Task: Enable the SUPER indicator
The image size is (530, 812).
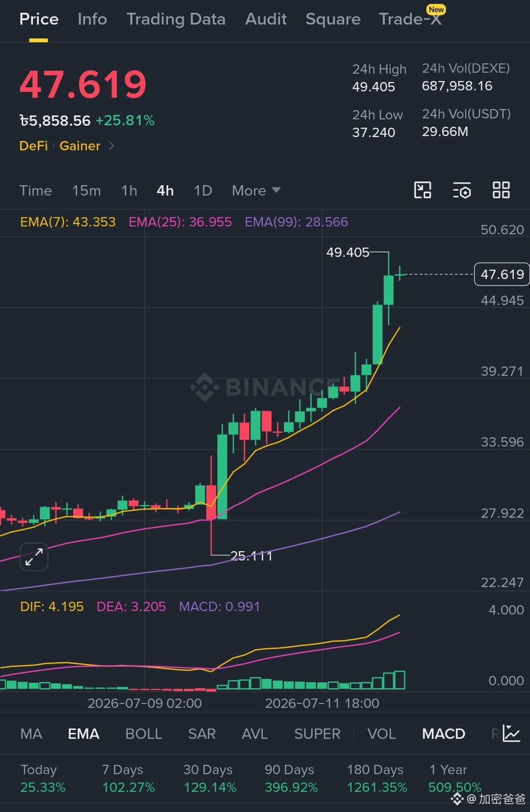Action: click(317, 734)
